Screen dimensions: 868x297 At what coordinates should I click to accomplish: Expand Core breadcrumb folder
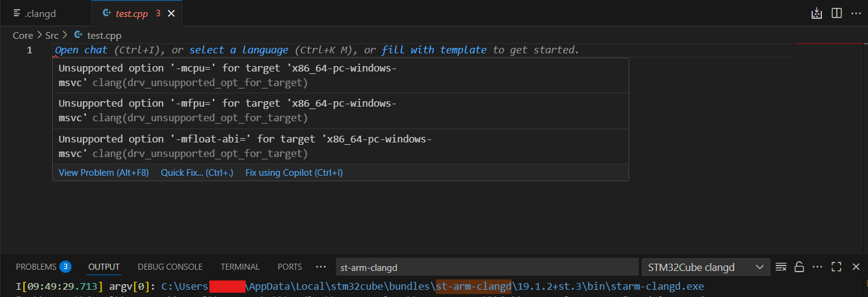click(23, 36)
